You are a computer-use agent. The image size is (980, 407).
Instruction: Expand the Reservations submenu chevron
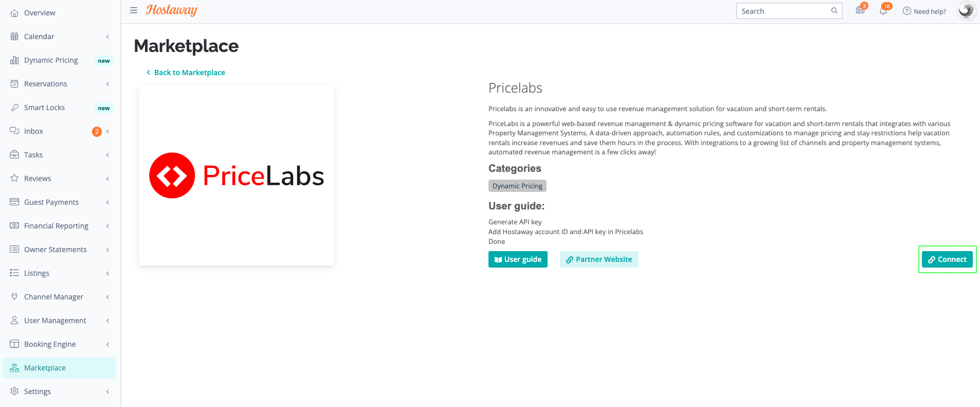pos(107,84)
